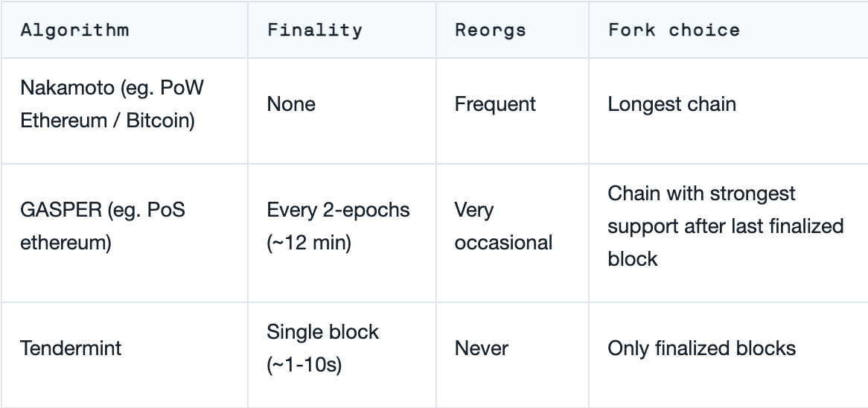This screenshot has width=868, height=408.
Task: Click the 'Never' reorgs cell
Action: point(481,348)
